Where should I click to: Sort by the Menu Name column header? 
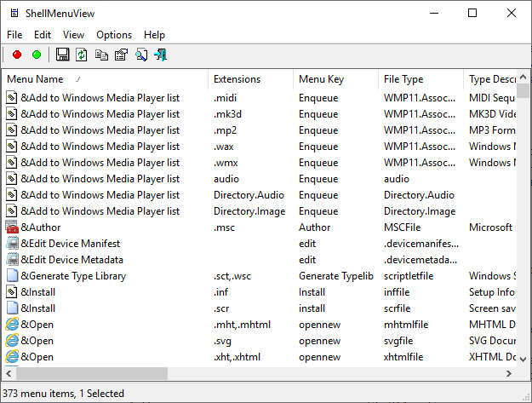pos(106,79)
